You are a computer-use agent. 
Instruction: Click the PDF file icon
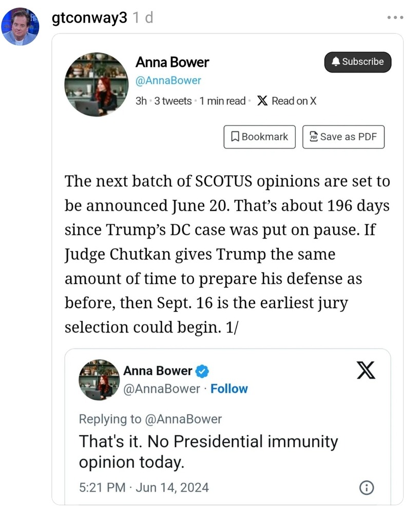click(314, 136)
